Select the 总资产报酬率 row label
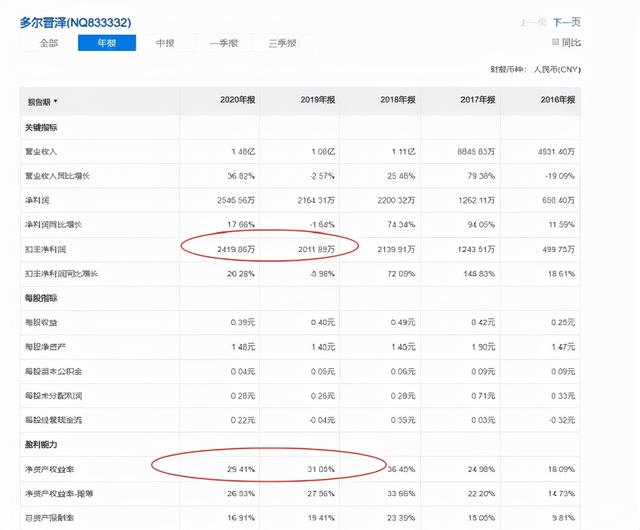Image resolution: width=640 pixels, height=530 pixels. (x=49, y=518)
